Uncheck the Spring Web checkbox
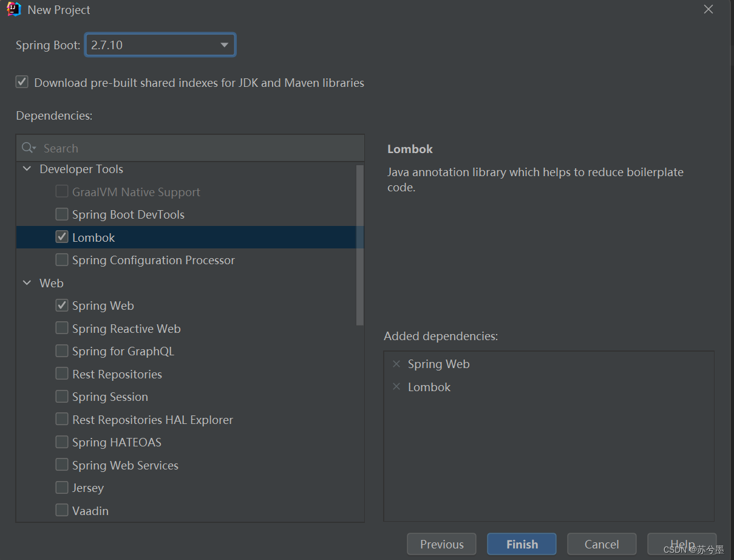The height and width of the screenshot is (560, 734). coord(62,306)
